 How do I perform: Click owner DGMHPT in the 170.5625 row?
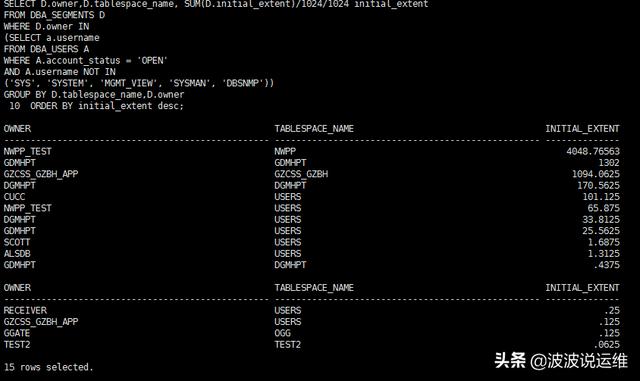click(20, 186)
